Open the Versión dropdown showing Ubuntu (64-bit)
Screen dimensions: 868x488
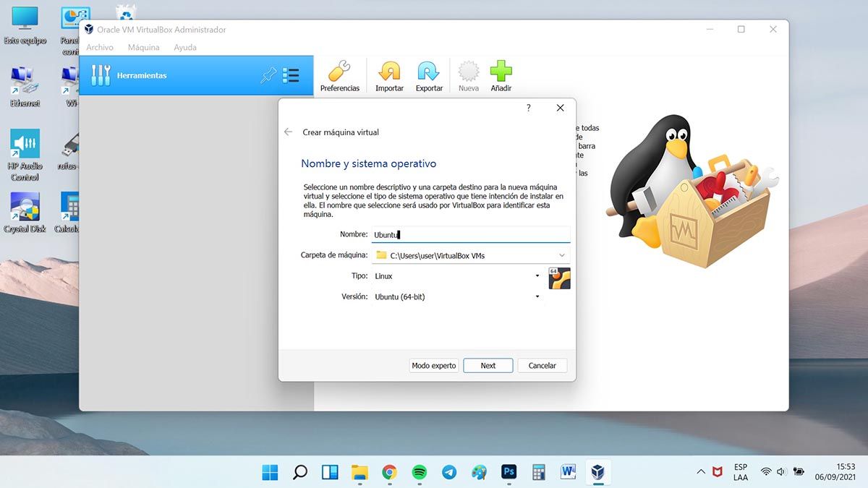click(x=537, y=297)
